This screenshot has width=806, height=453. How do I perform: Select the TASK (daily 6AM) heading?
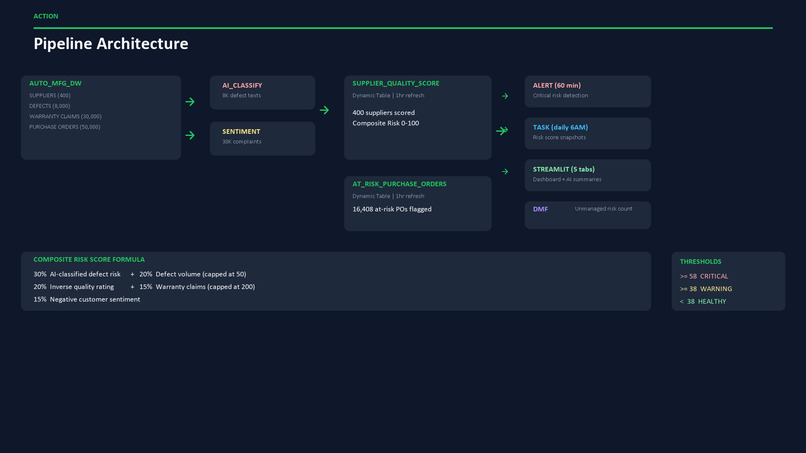[x=560, y=128]
